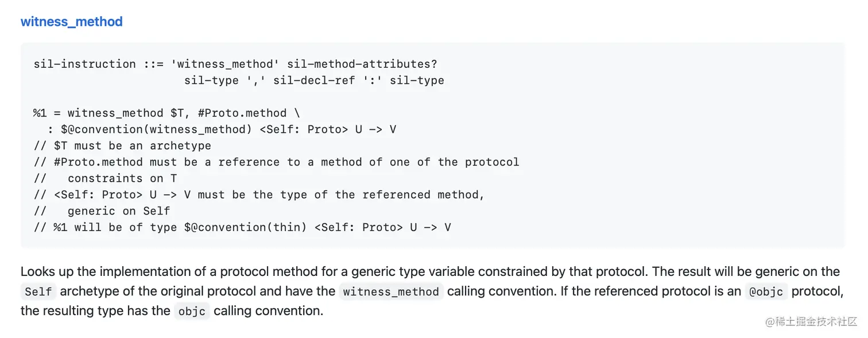Click the 'constraints on T' comment line
Image resolution: width=868 pixels, height=338 pixels.
point(106,178)
